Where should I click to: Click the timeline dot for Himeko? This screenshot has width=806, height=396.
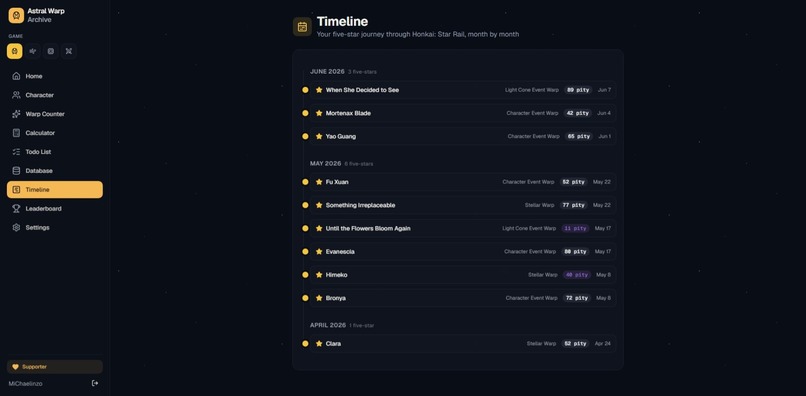point(305,275)
